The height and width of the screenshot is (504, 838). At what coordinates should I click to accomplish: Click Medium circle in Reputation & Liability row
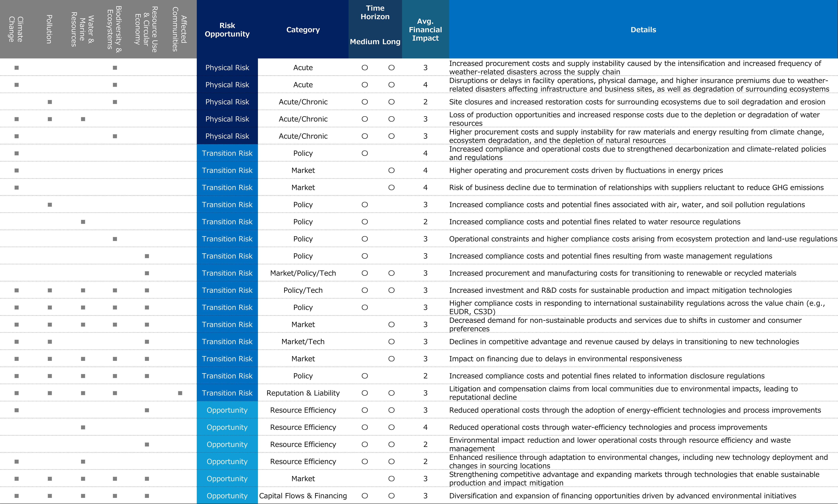(365, 393)
